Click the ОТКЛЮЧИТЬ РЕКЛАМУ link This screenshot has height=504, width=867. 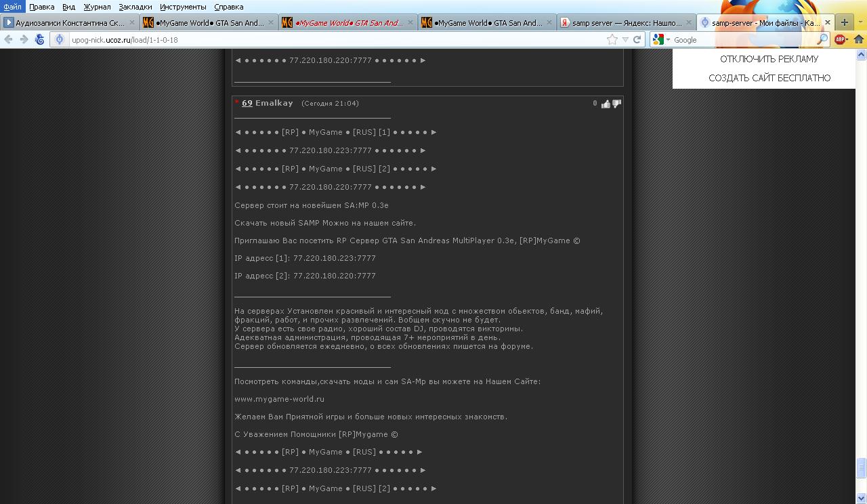click(x=769, y=59)
